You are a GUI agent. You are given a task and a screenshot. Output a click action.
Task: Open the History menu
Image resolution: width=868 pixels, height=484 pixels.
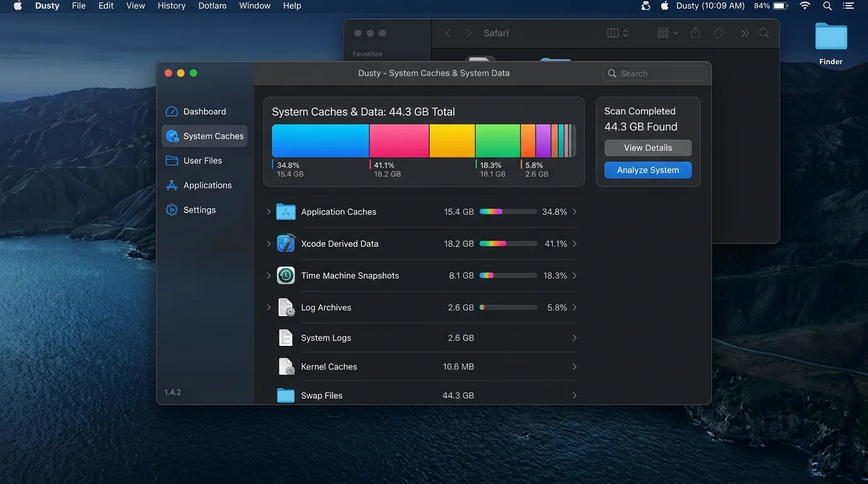coord(172,6)
